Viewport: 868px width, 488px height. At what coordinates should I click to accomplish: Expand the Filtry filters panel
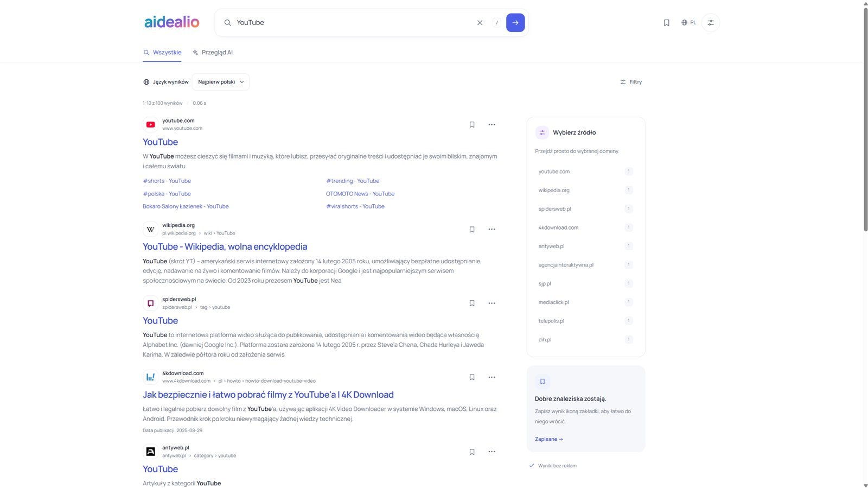click(631, 82)
